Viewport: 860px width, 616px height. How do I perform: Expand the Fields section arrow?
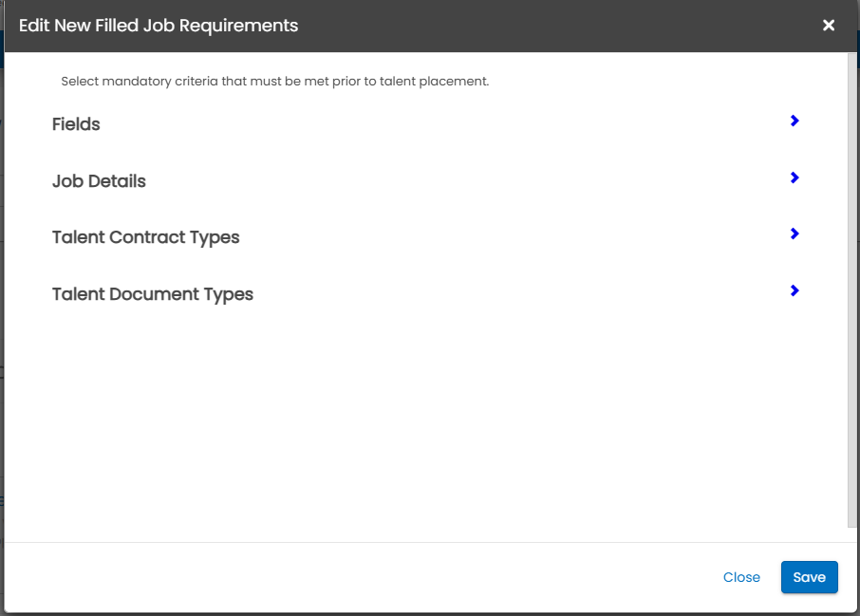(x=795, y=121)
